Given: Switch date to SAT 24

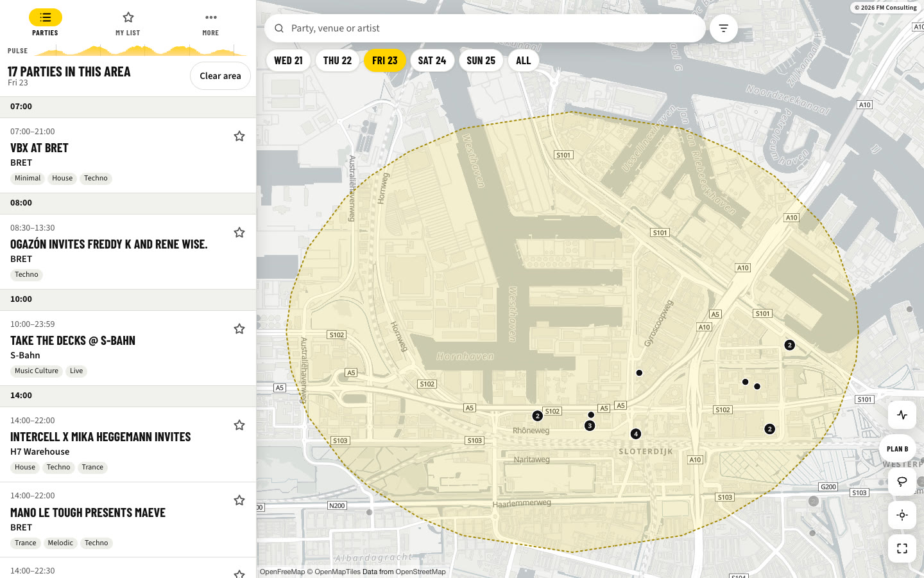Looking at the screenshot, I should 432,60.
